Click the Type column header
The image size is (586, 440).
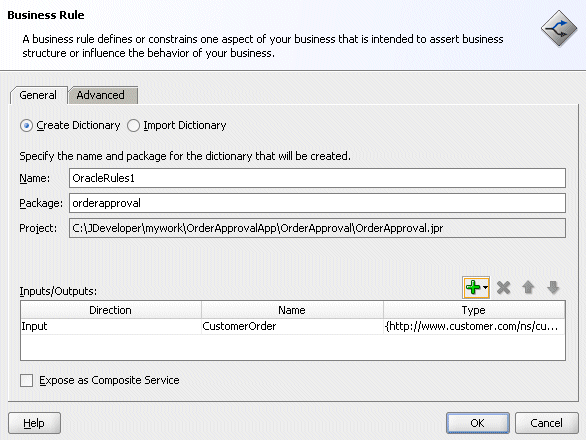tap(474, 310)
